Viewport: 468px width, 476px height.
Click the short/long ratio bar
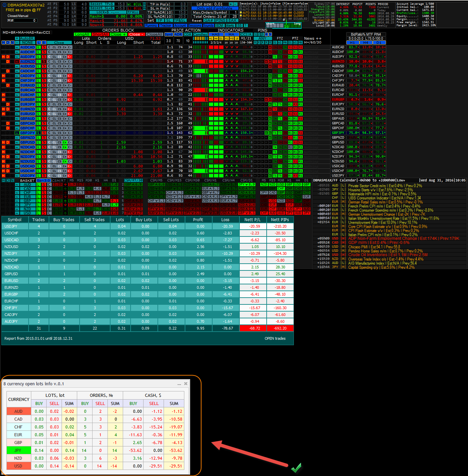pos(284,25)
